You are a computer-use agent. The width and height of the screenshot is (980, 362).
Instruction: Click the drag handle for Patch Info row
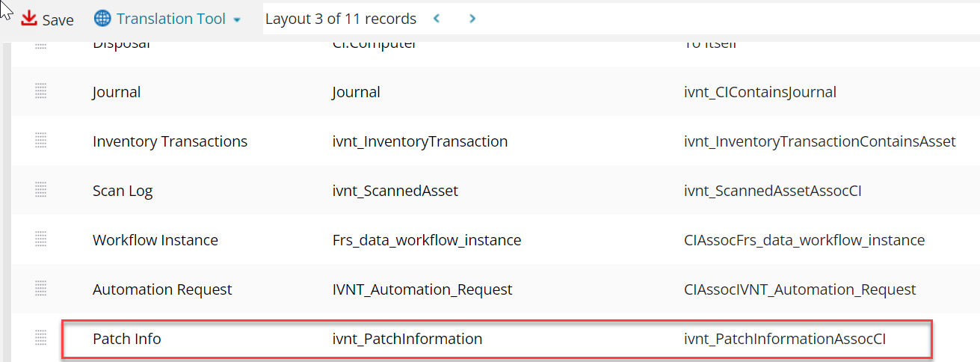click(x=41, y=339)
